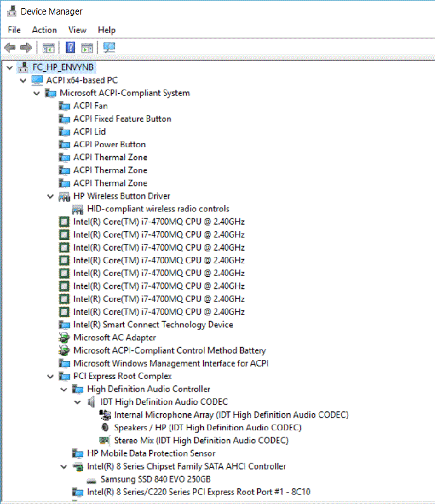
Task: Click the blue Help question mark icon
Action: (70, 48)
